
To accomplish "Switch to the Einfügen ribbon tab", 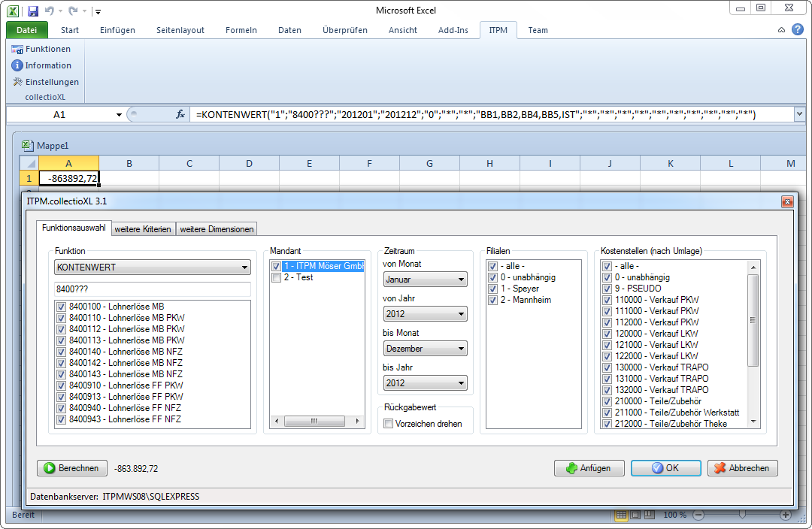I will (x=117, y=30).
